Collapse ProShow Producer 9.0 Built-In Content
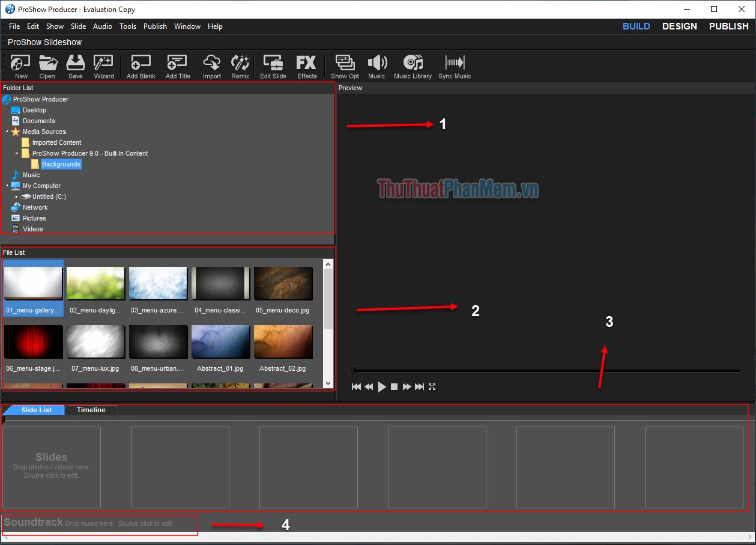Screen dimensions: 756x545 tap(17, 153)
